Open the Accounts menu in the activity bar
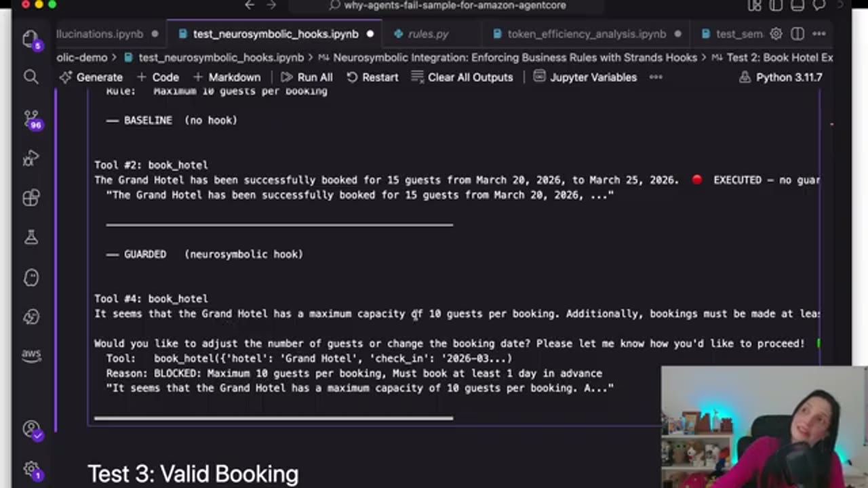Screen dimensions: 868x488 point(31,429)
